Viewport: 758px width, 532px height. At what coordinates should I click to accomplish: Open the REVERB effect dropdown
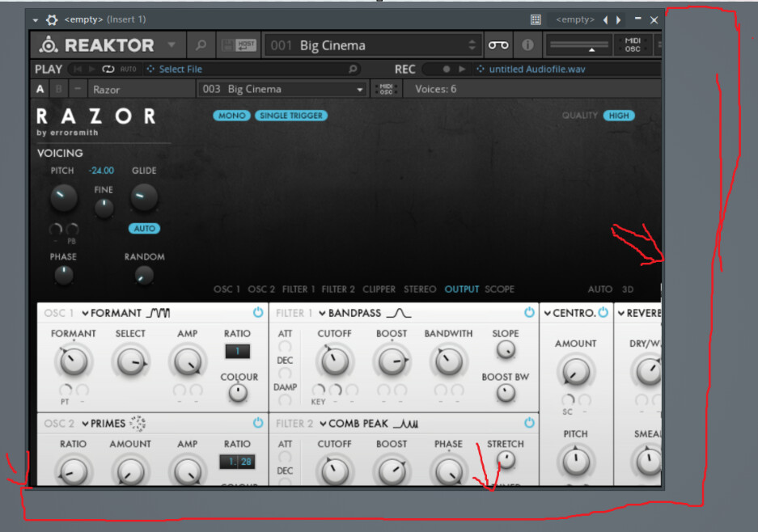click(x=639, y=313)
